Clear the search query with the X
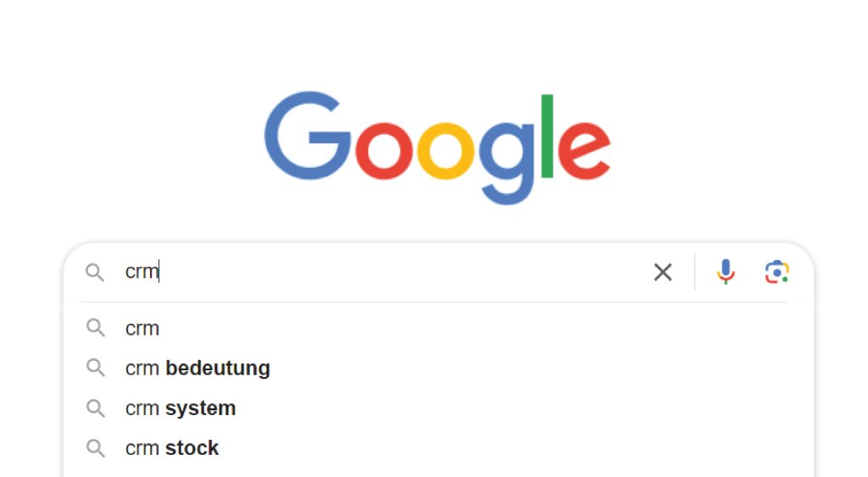The image size is (868, 477). [x=663, y=272]
